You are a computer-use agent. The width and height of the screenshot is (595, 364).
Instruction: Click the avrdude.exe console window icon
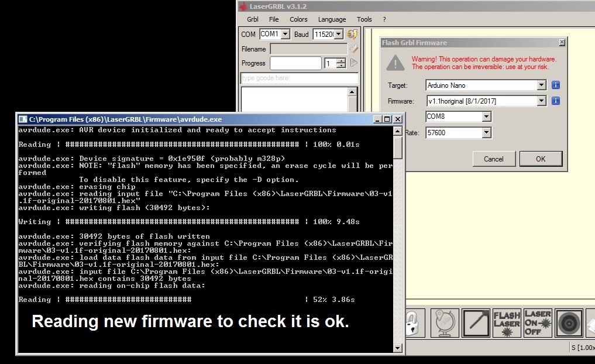tap(23, 119)
